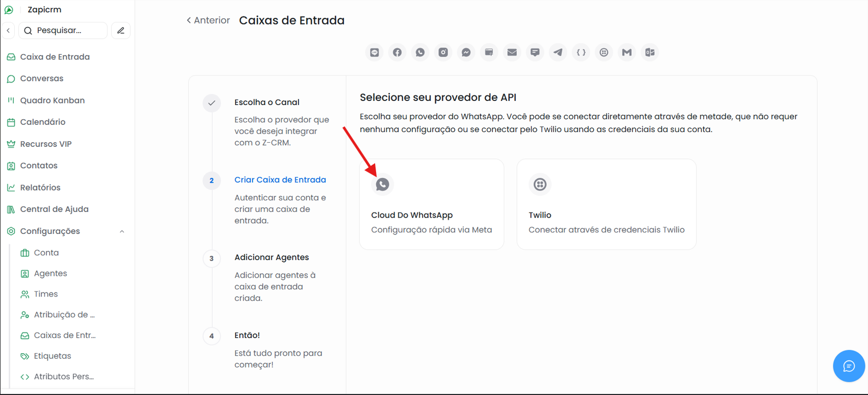Choose the API curly braces channel icon
Image resolution: width=868 pixels, height=395 pixels.
click(x=581, y=52)
